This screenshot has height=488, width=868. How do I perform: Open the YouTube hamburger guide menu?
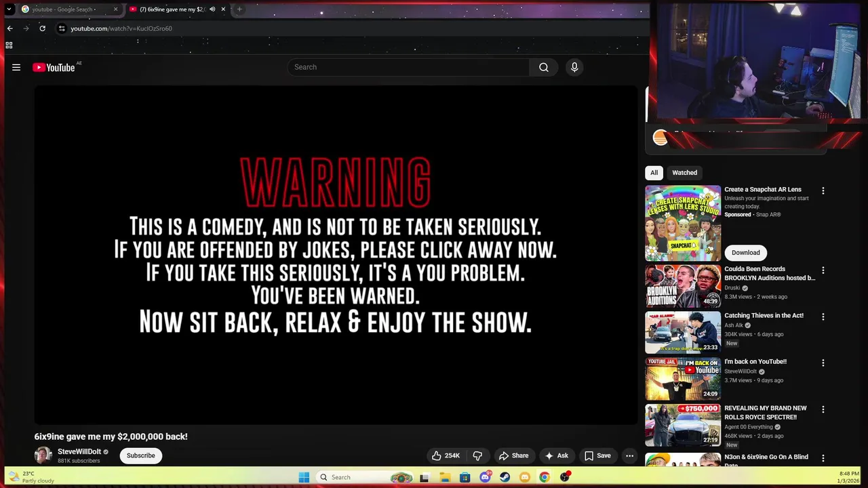(x=16, y=67)
